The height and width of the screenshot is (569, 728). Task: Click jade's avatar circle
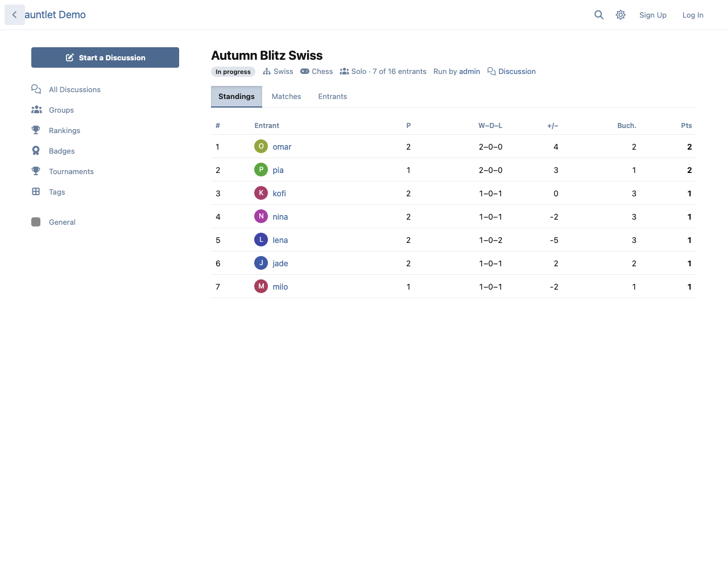tap(261, 263)
